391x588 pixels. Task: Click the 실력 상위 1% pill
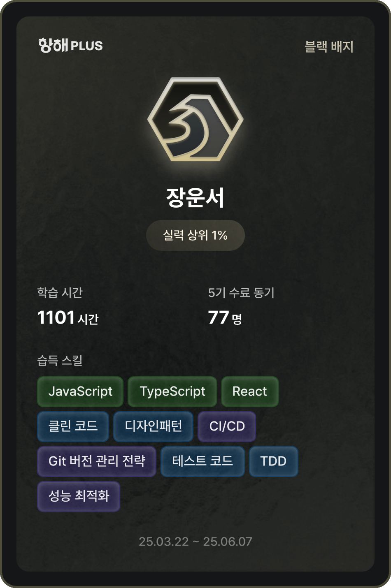click(195, 235)
